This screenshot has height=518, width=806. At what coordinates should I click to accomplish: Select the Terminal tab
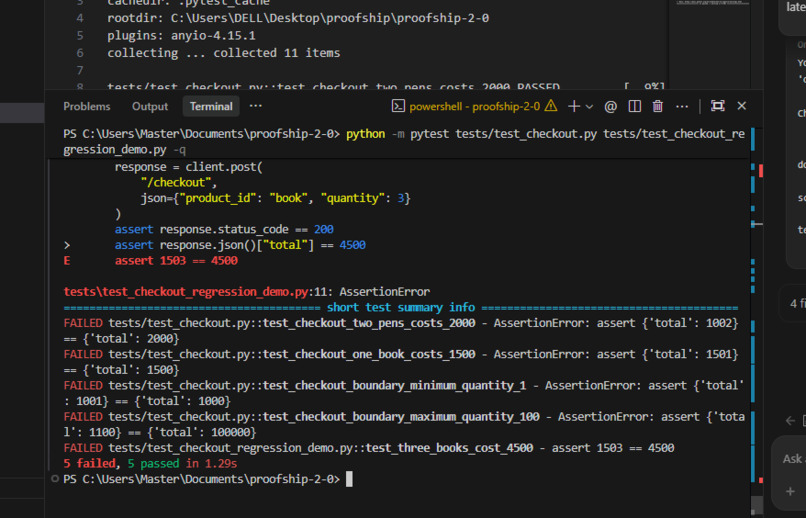click(x=211, y=106)
